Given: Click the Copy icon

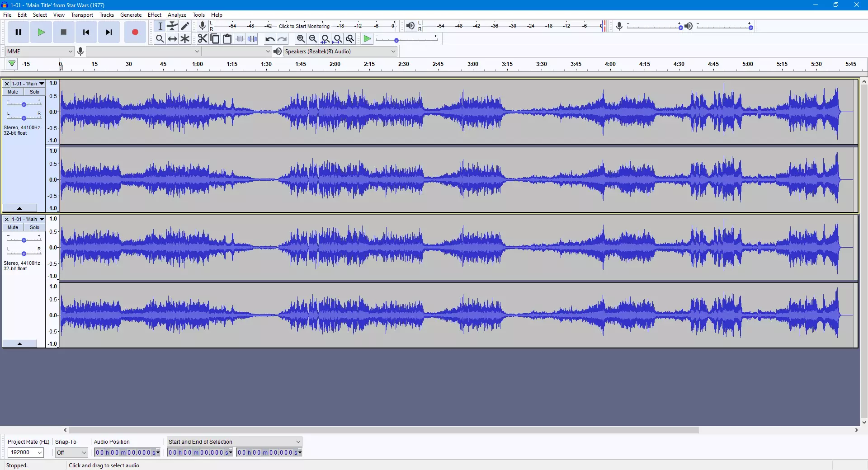Looking at the screenshot, I should click(215, 39).
